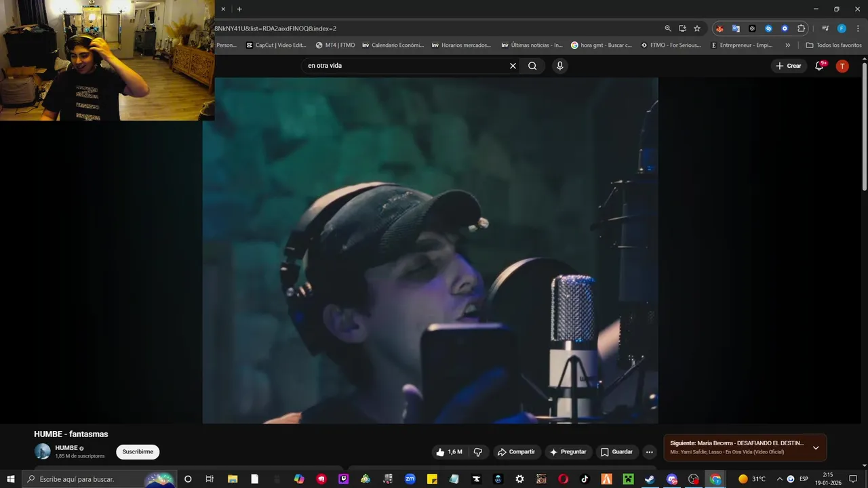Open TikTok from the taskbar
This screenshot has width=868, height=488.
click(585, 479)
